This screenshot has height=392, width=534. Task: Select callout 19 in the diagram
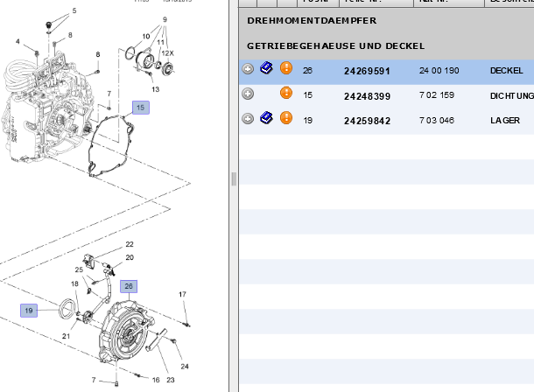point(29,310)
